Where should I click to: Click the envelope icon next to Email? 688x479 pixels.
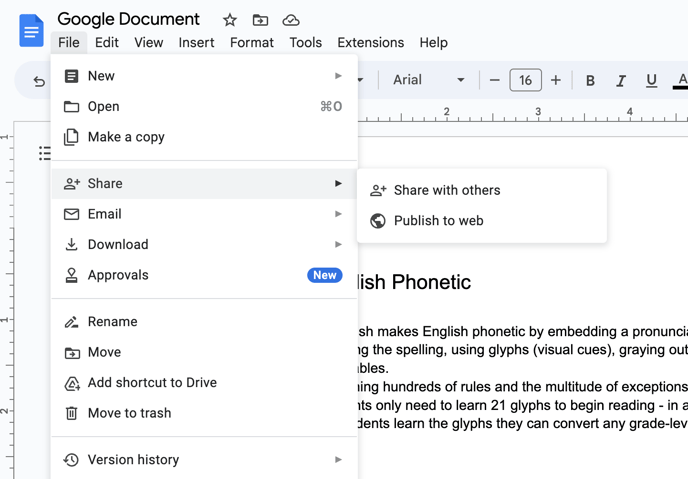point(72,214)
